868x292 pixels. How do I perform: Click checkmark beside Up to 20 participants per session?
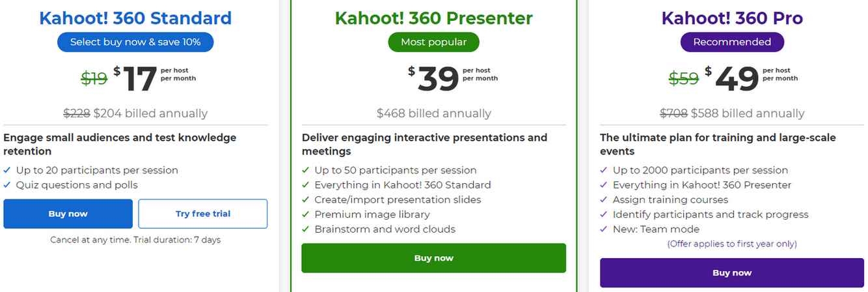[7, 170]
